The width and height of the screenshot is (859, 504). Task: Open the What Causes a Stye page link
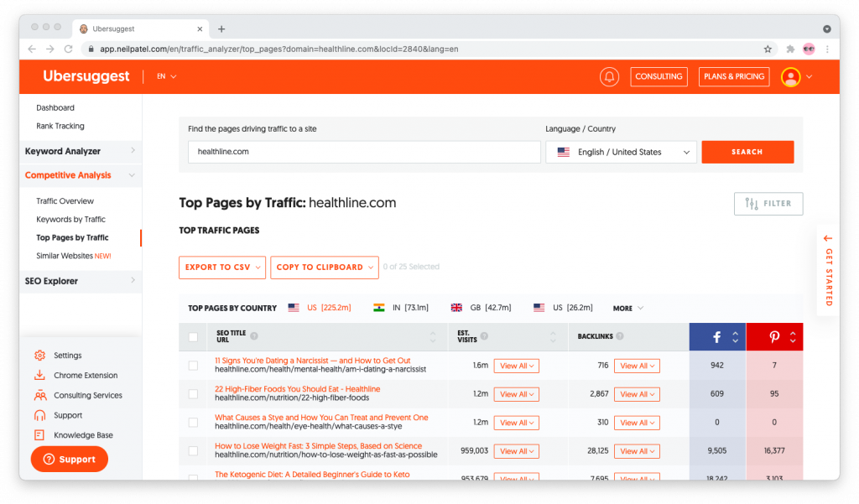[x=321, y=418]
